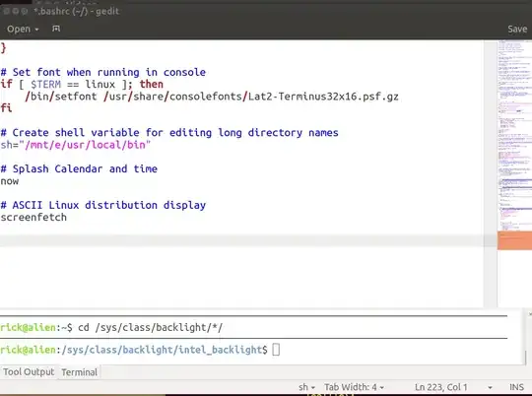Click the closing brace at top line
This screenshot has height=396, width=532.
click(x=3, y=48)
